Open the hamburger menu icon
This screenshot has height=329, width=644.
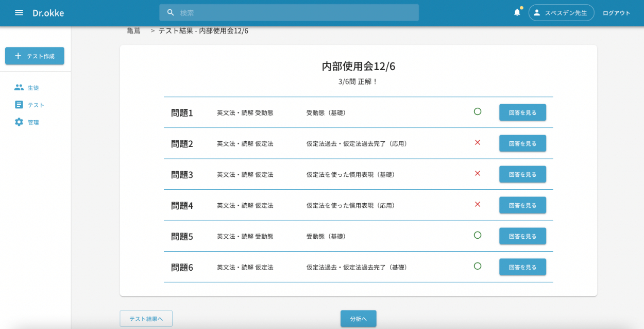click(19, 13)
